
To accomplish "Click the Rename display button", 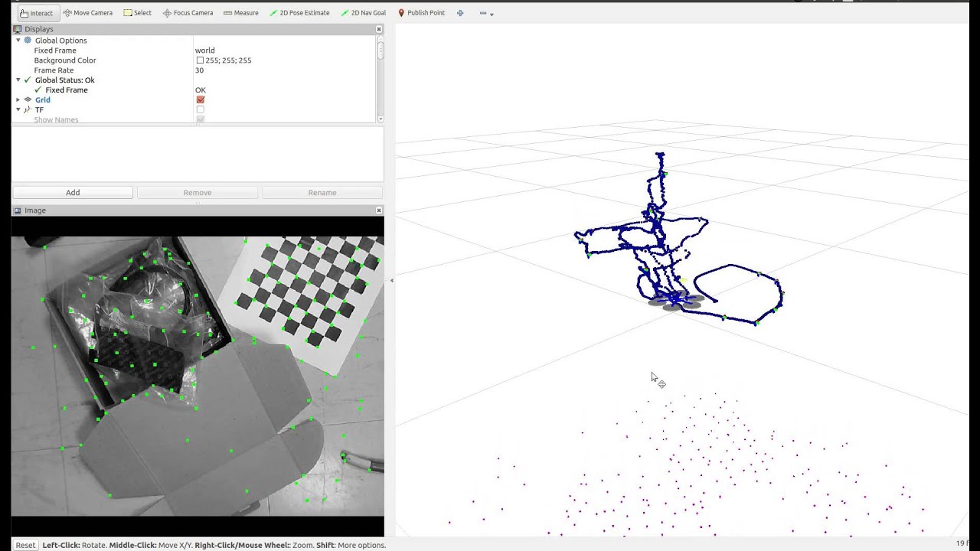I will [322, 193].
